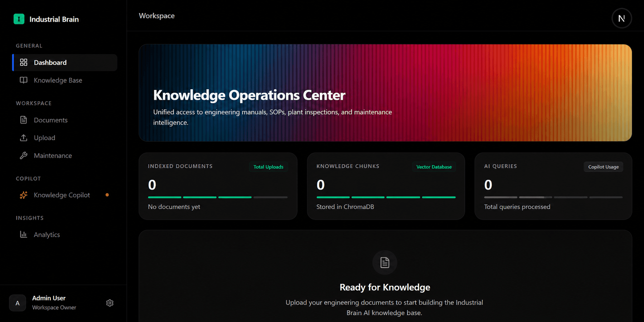This screenshot has width=644, height=322.
Task: Open the Documents section
Action: click(x=65, y=120)
